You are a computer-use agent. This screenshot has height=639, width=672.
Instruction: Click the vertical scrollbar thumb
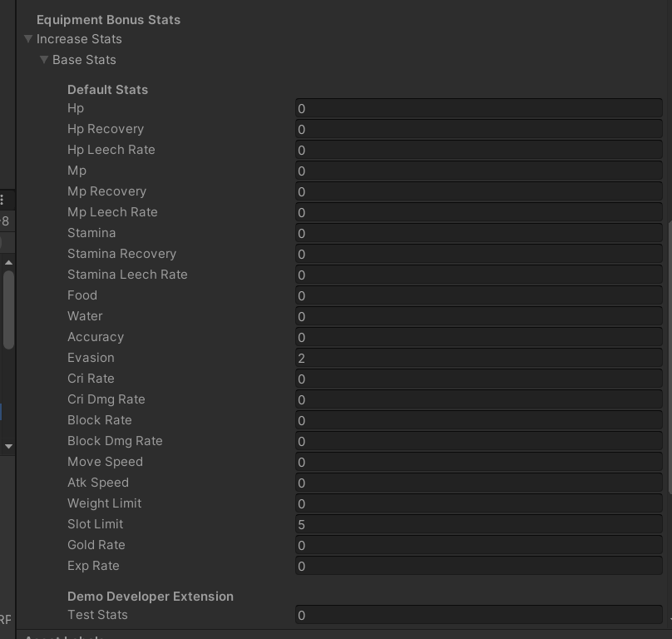coord(8,308)
